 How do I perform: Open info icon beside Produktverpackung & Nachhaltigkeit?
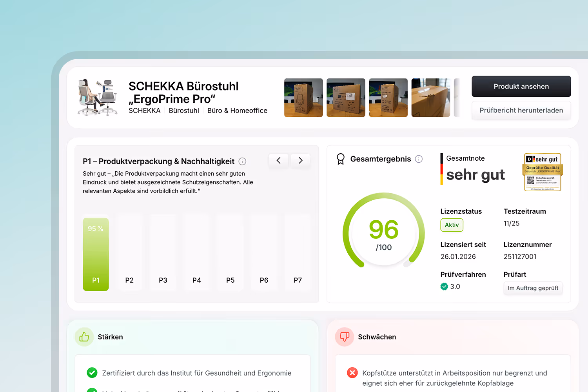(x=242, y=161)
